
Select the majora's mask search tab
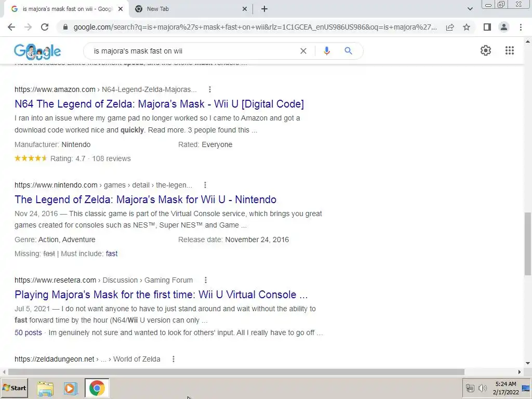(66, 9)
